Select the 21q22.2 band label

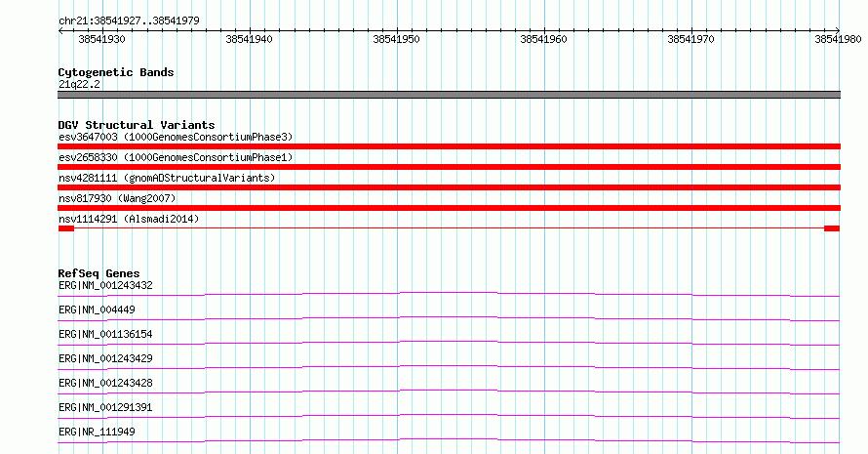79,84
